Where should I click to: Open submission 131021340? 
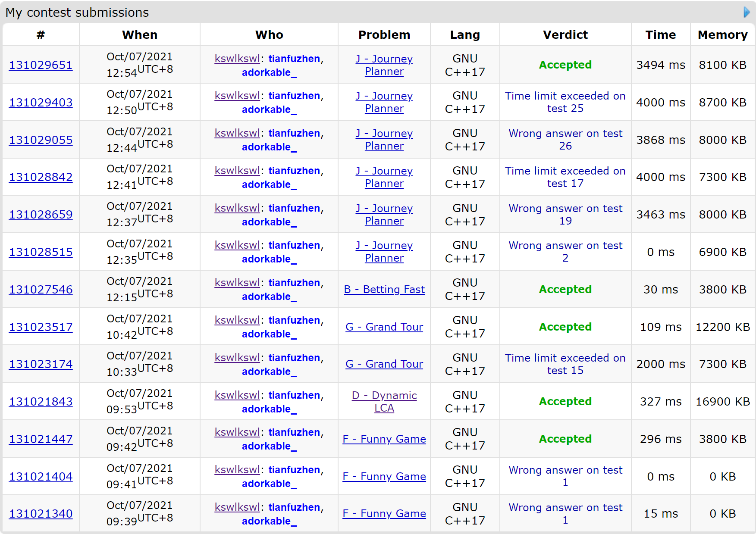(41, 514)
